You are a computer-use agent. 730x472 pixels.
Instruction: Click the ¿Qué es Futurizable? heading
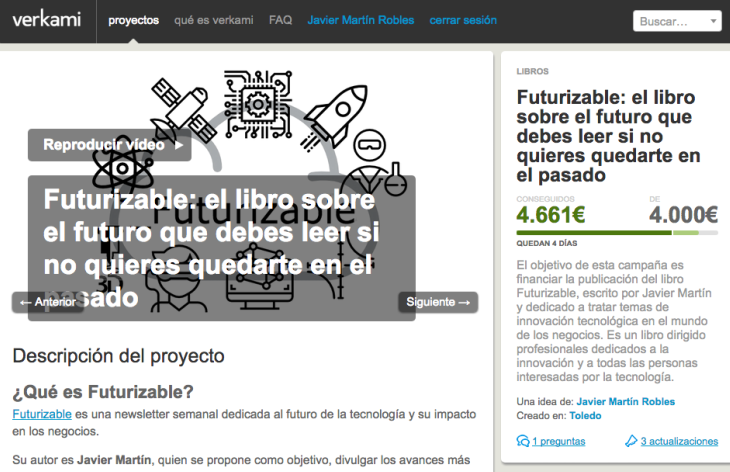[103, 392]
